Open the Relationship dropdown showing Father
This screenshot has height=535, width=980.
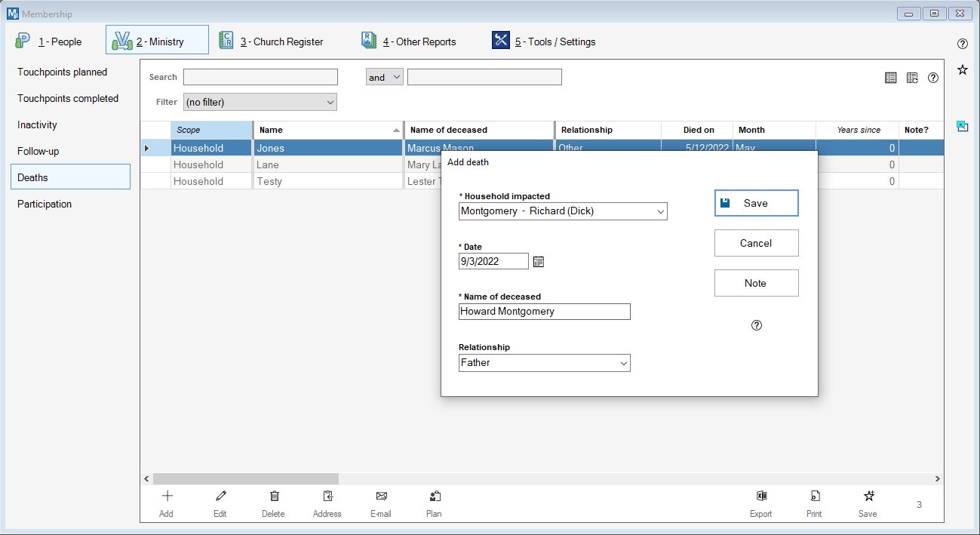click(623, 364)
